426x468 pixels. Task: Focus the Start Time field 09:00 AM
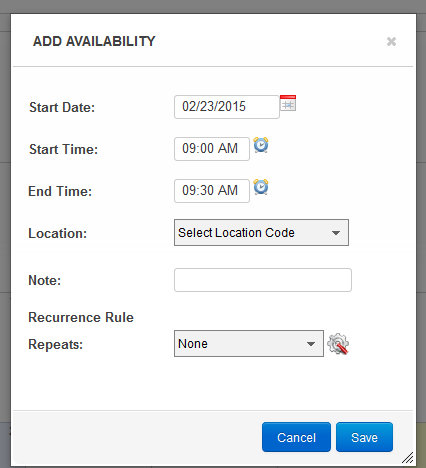point(212,149)
